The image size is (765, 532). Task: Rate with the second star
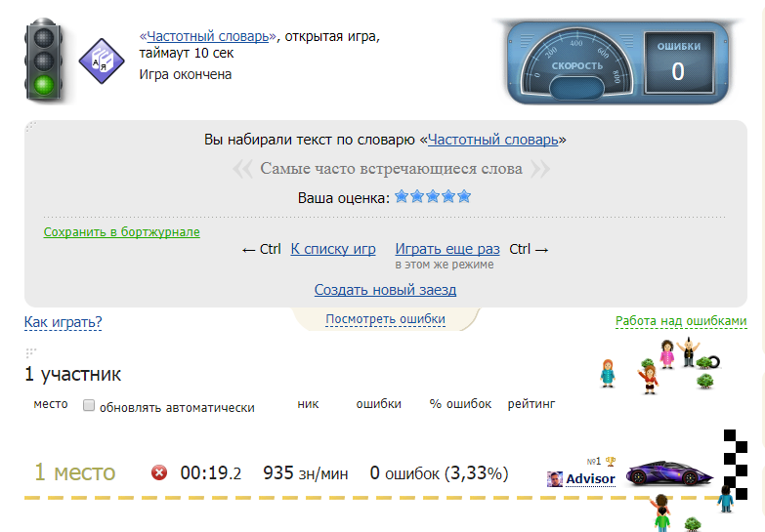click(417, 196)
